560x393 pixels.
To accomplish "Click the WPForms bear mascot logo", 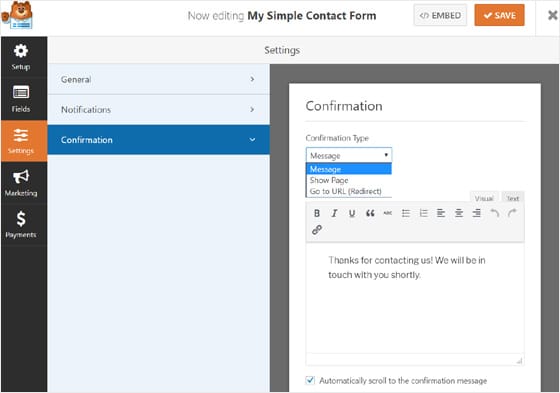I will point(17,15).
